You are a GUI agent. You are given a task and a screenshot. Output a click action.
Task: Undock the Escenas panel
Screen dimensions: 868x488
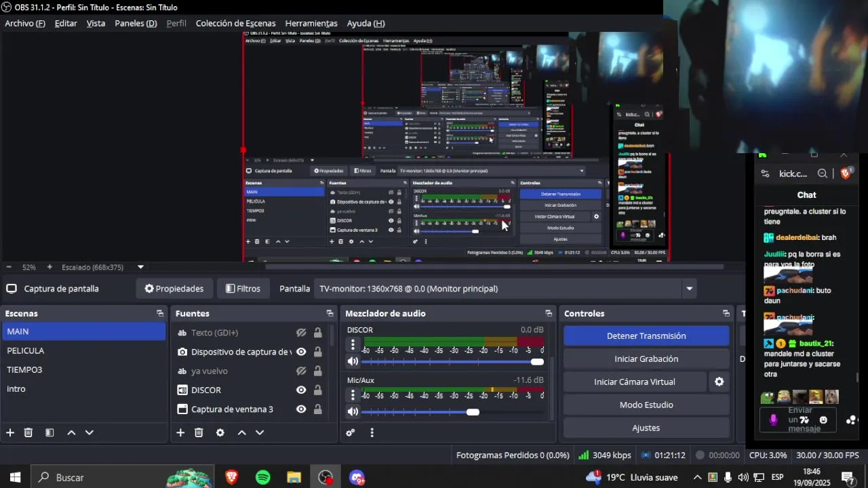(x=160, y=313)
